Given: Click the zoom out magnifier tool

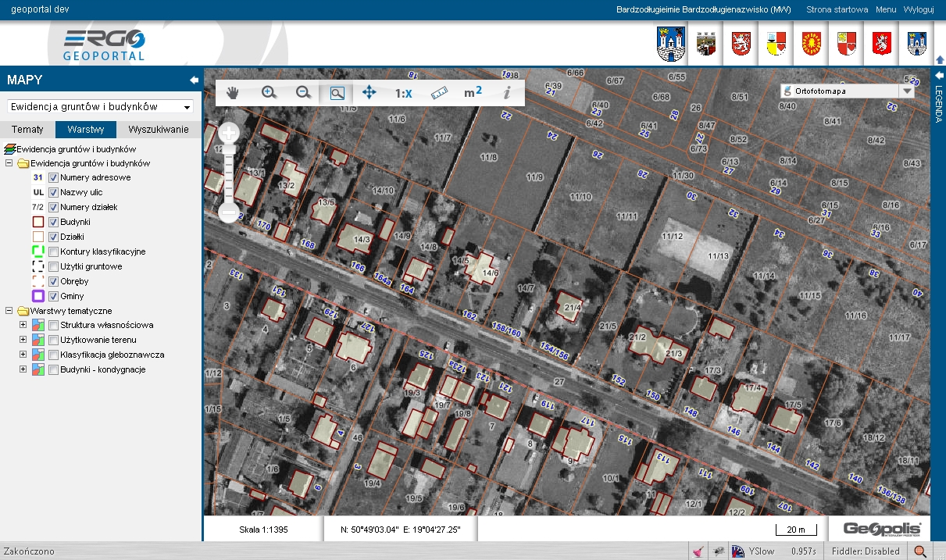Looking at the screenshot, I should click(304, 92).
